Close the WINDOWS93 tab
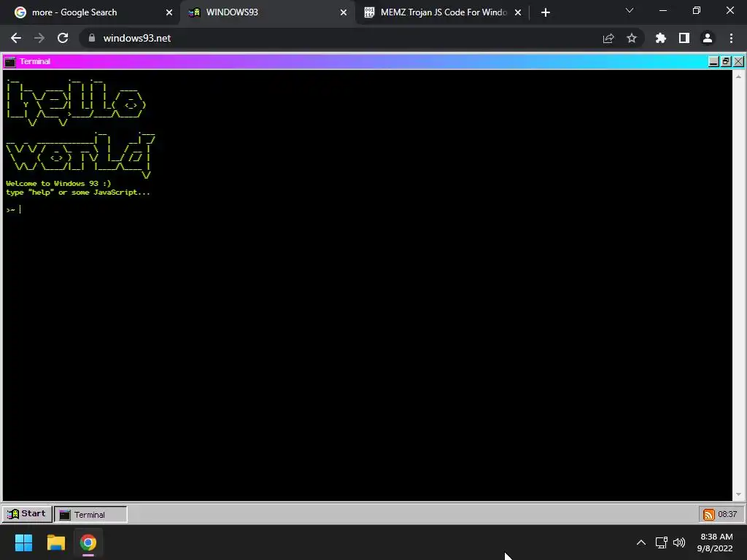Screen dimensions: 747x560 344,12
